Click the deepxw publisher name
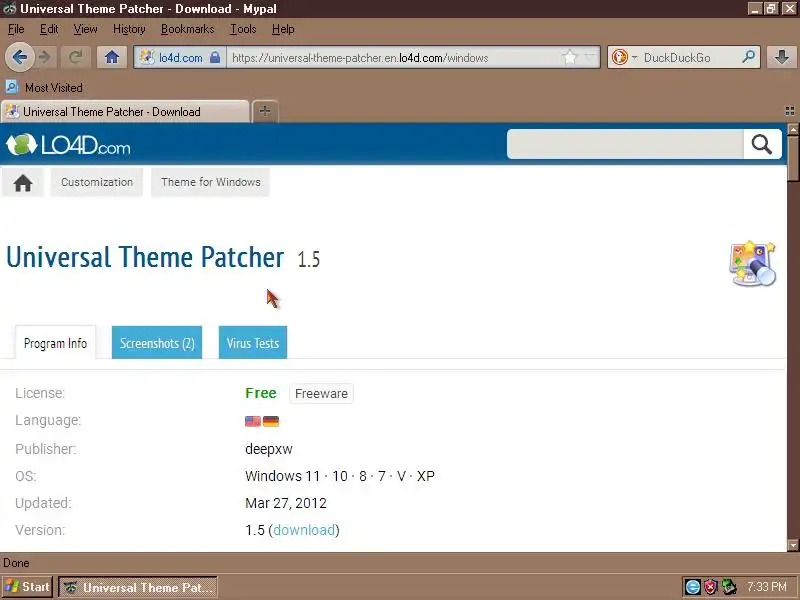This screenshot has height=600, width=800. [x=269, y=449]
